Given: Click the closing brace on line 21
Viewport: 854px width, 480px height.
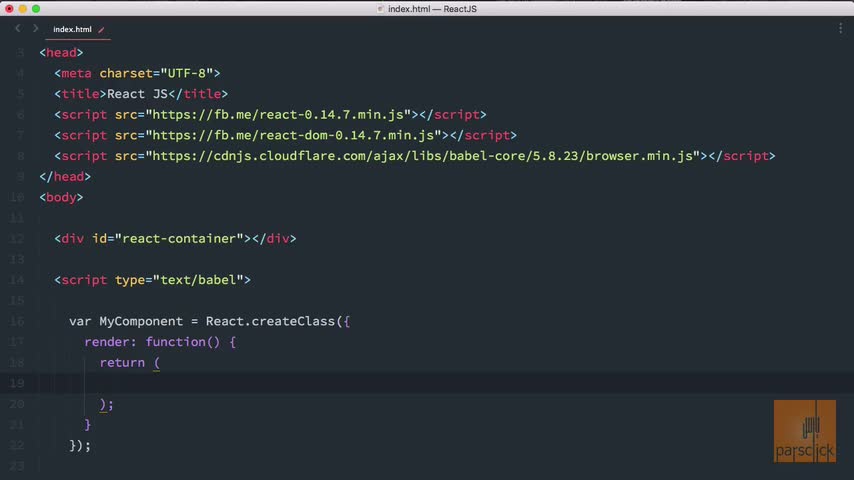Looking at the screenshot, I should pos(88,425).
